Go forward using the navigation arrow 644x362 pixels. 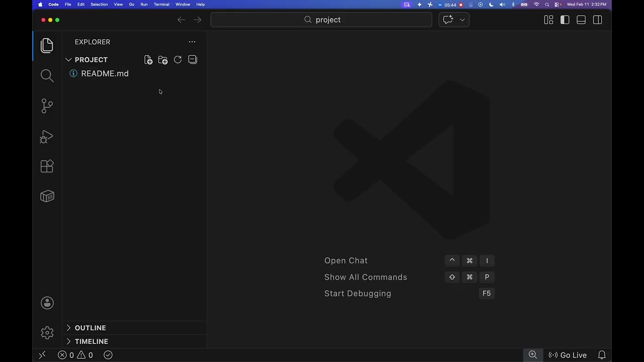pyautogui.click(x=198, y=20)
